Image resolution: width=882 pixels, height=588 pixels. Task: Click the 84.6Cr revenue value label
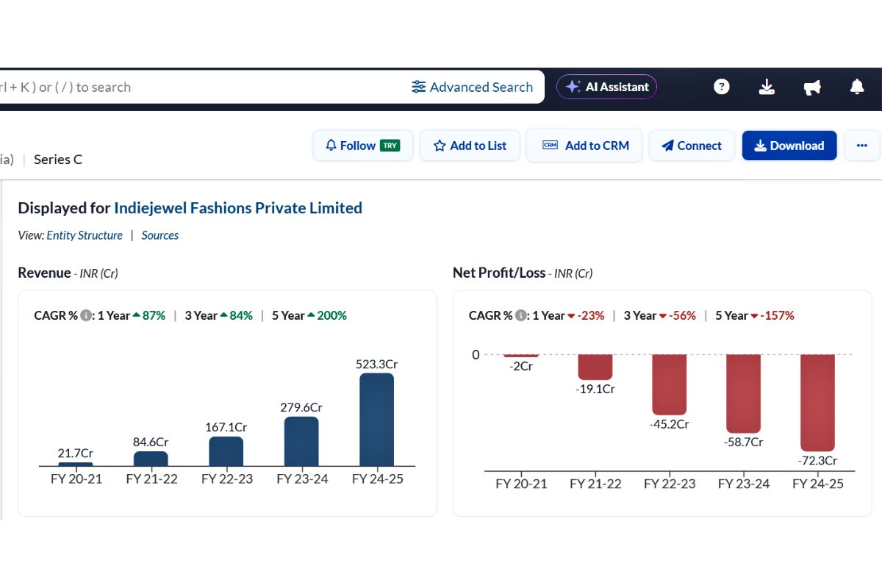click(x=151, y=442)
